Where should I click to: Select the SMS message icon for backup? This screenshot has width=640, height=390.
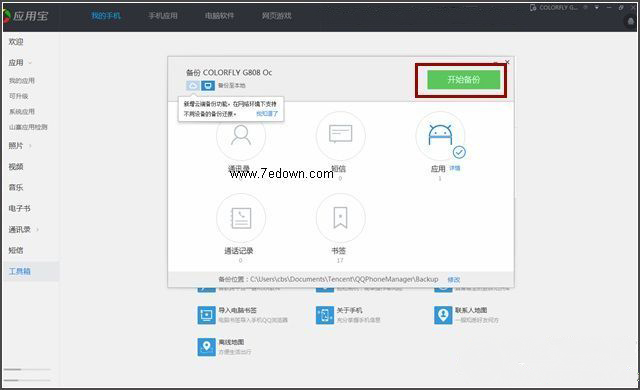[x=340, y=135]
